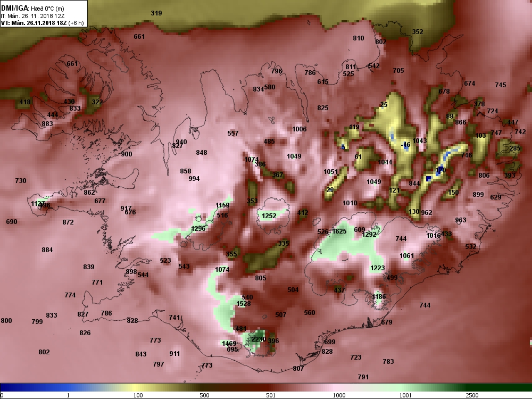
Task: Select the 900 map value
Action: pyautogui.click(x=127, y=154)
